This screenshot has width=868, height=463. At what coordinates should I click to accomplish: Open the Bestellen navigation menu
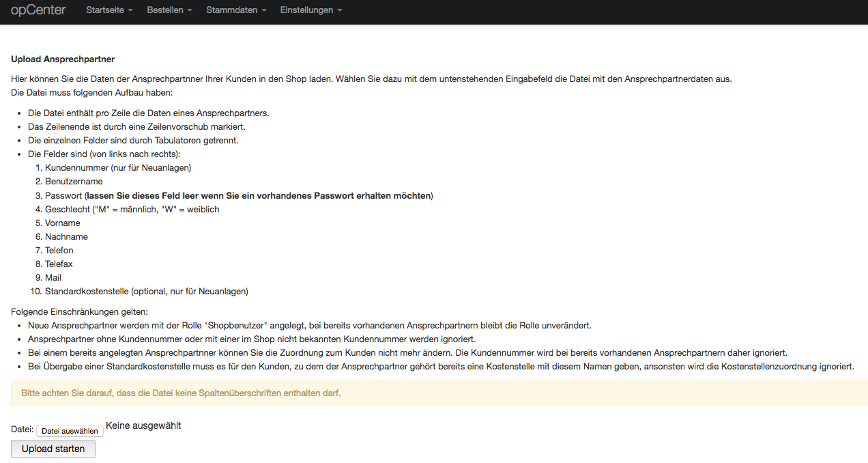[164, 10]
